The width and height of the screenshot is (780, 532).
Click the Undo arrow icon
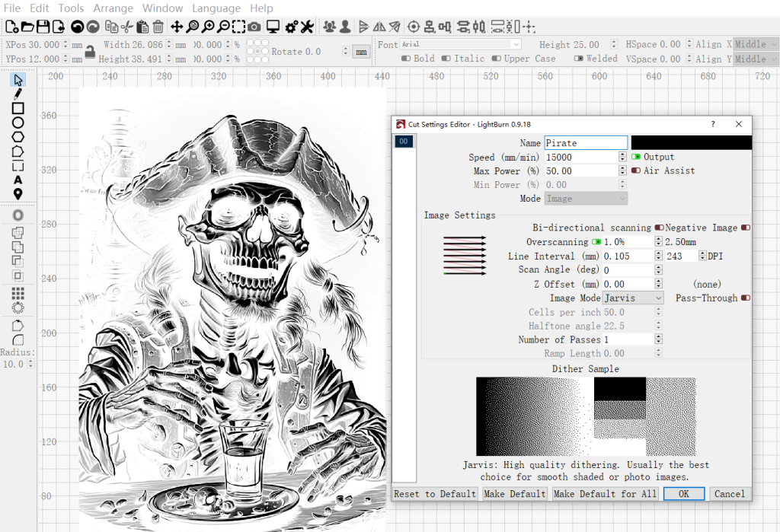pyautogui.click(x=77, y=27)
